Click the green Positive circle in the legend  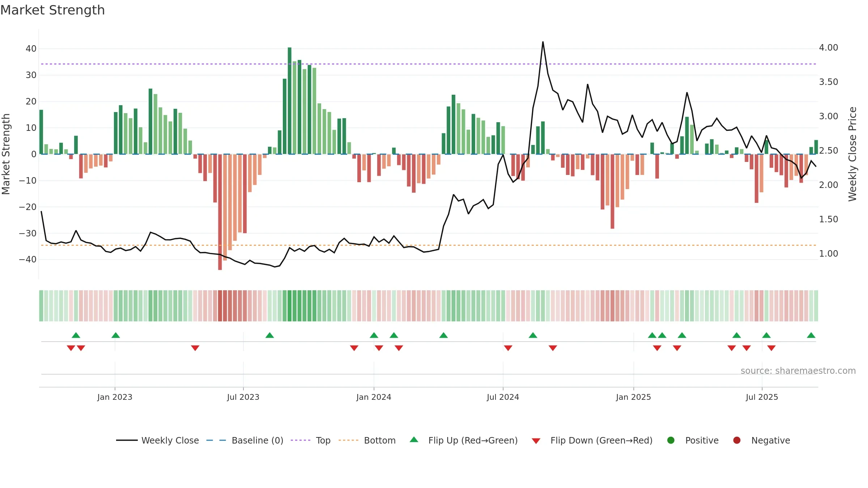point(671,440)
